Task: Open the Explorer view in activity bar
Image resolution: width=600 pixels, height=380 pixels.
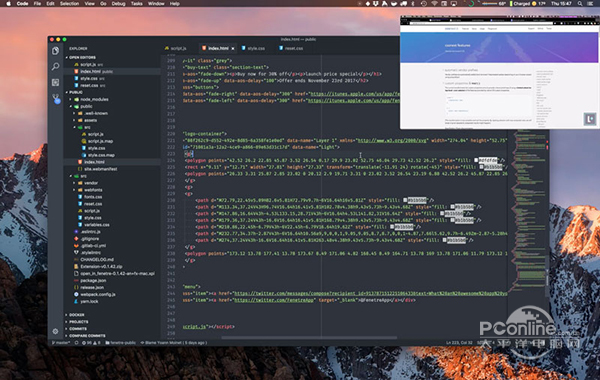Action: coord(55,51)
